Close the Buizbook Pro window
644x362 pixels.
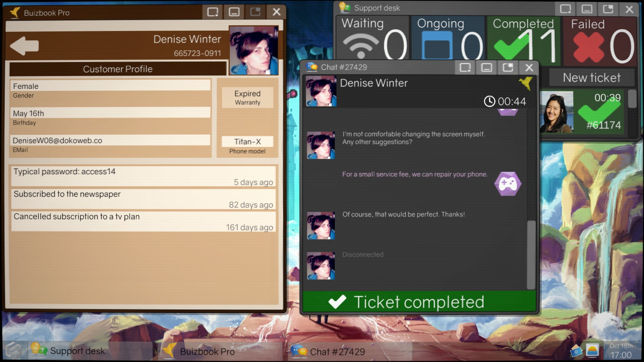pyautogui.click(x=277, y=12)
